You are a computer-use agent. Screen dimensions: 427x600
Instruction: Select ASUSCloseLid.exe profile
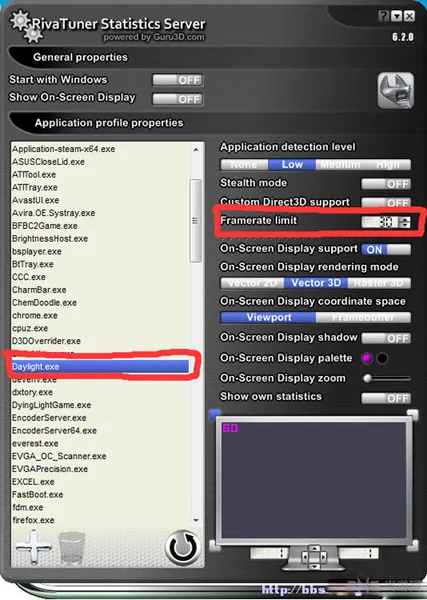point(49,162)
